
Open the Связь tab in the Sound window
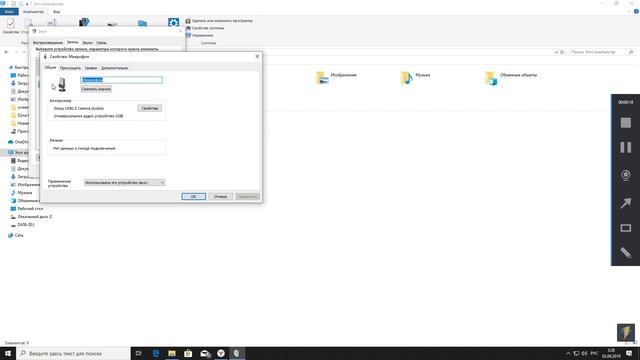pos(101,42)
